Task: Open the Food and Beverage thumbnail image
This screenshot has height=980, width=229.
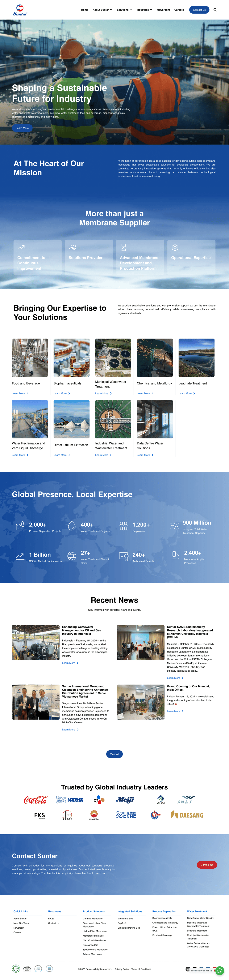Action: pos(30,358)
